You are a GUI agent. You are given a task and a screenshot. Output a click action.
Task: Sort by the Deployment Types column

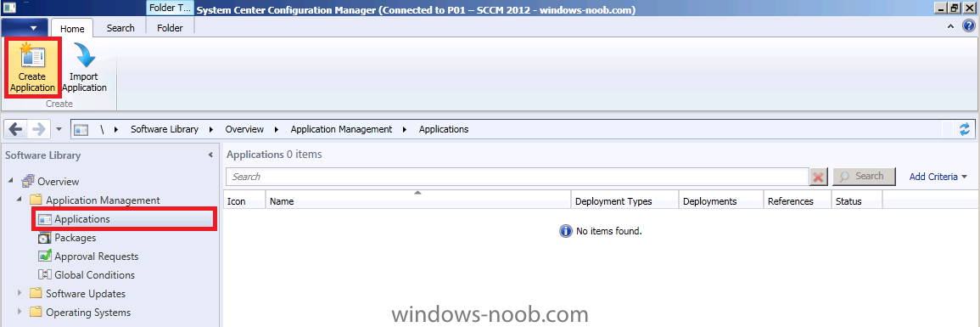pyautogui.click(x=625, y=200)
